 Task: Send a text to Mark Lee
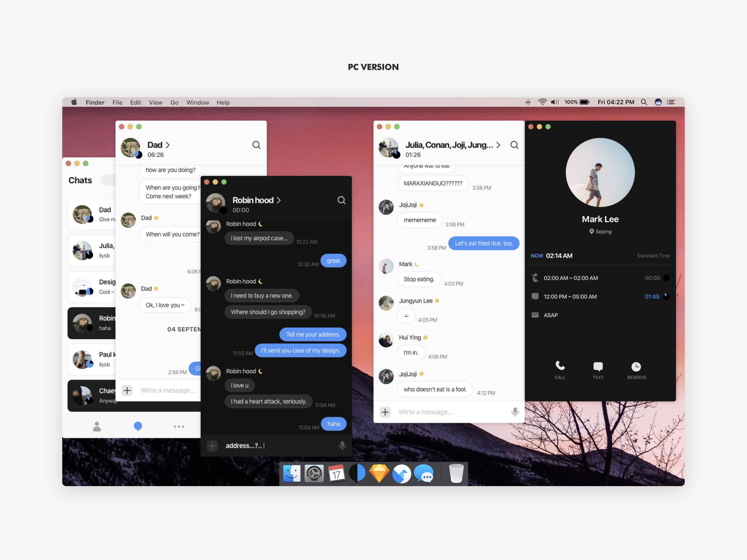click(x=598, y=370)
